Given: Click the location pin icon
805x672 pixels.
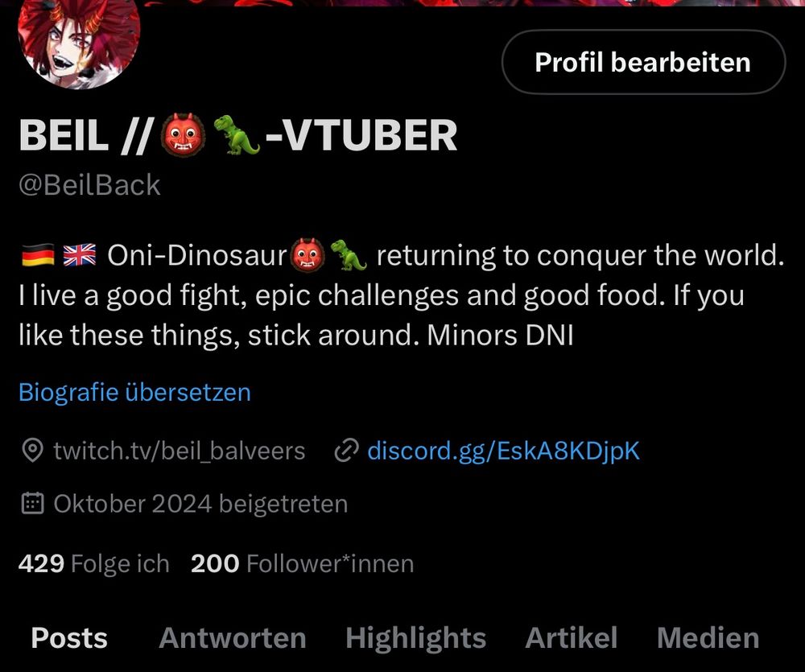Looking at the screenshot, I should click(33, 451).
